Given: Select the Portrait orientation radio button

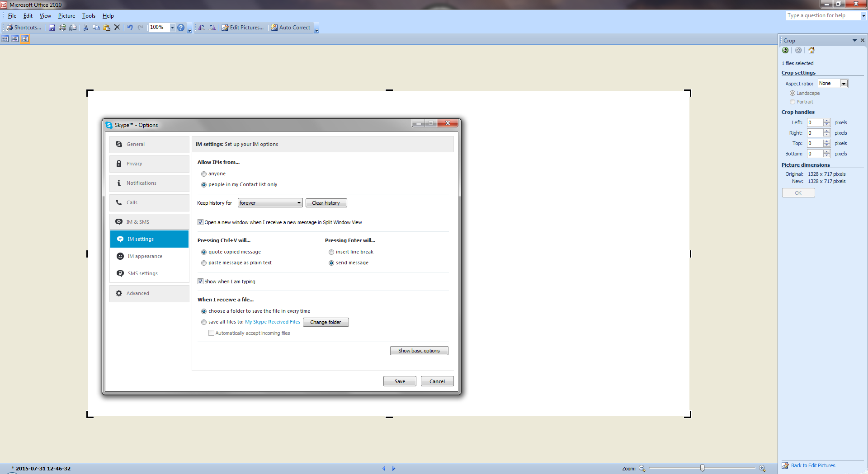Looking at the screenshot, I should (793, 102).
